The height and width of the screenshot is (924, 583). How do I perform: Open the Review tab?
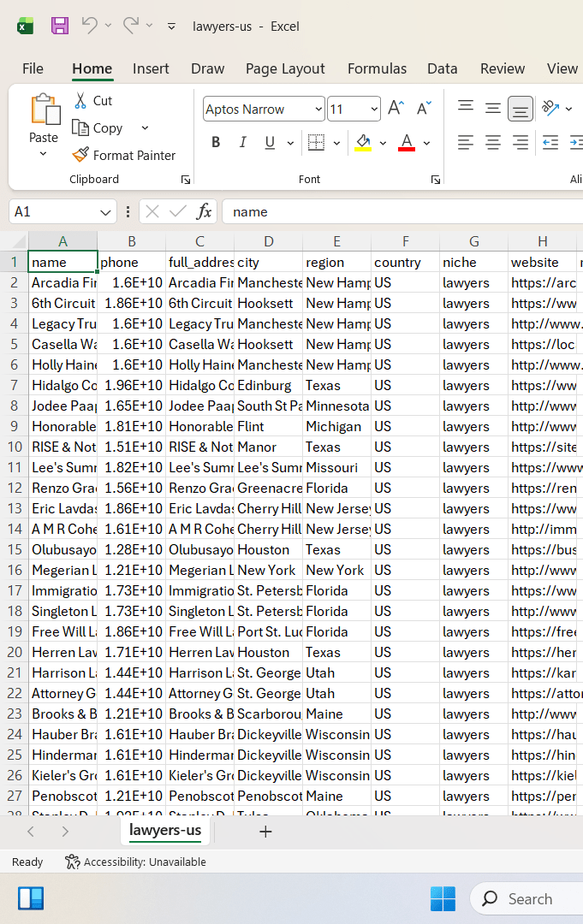503,69
